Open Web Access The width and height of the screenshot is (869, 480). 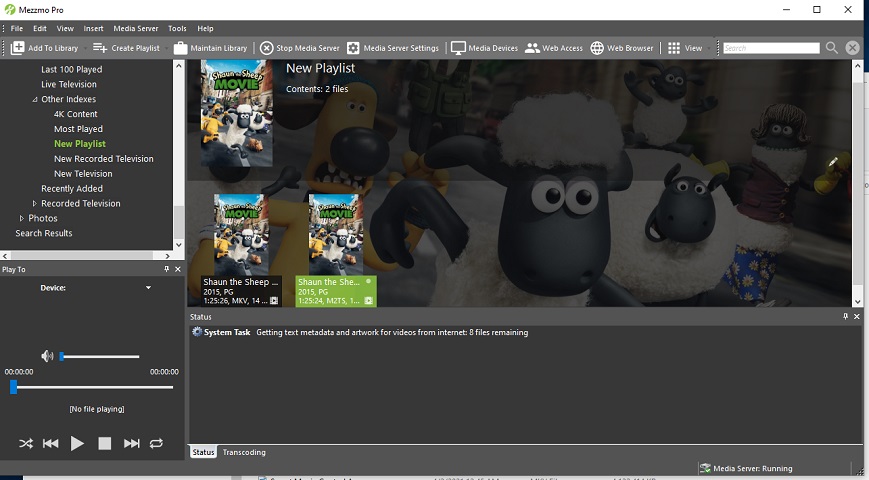point(554,48)
